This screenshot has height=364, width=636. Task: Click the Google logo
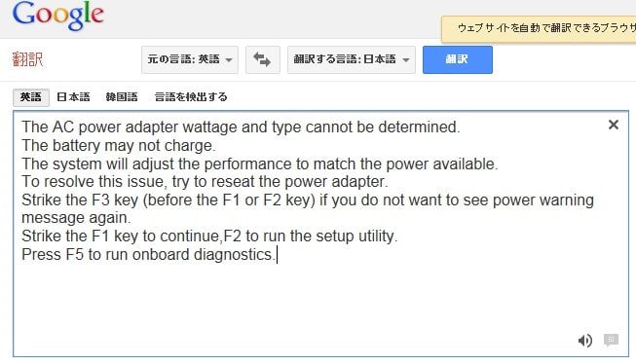tap(58, 16)
